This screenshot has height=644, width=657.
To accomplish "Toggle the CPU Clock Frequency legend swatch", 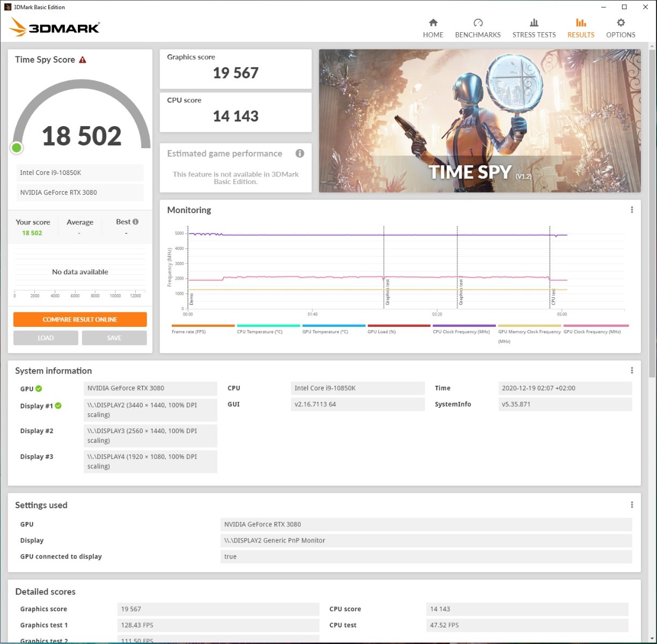I will pyautogui.click(x=464, y=326).
